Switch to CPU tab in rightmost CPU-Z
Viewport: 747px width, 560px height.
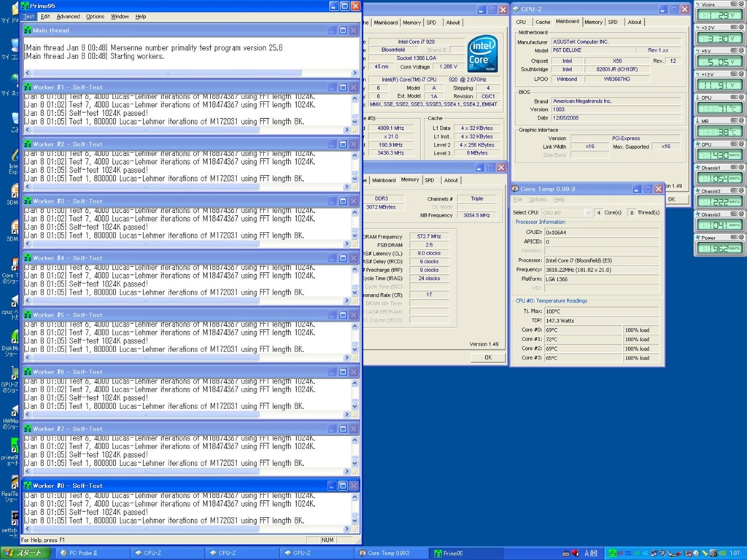pyautogui.click(x=521, y=22)
